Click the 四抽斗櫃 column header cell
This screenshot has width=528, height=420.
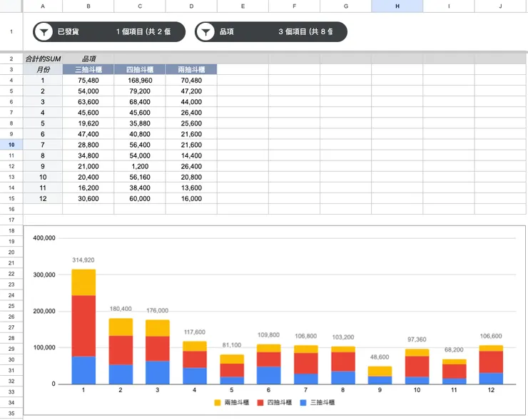tap(140, 70)
